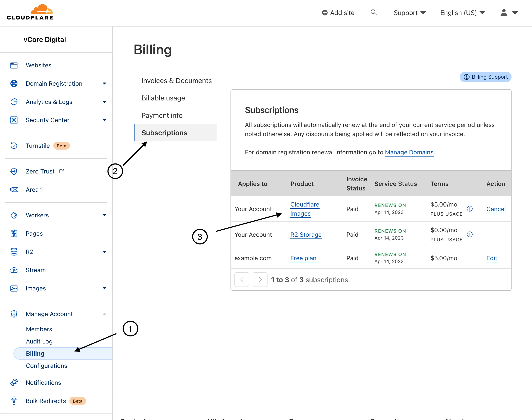The width and height of the screenshot is (532, 420).
Task: Open the English (US) language dropdown
Action: tap(462, 13)
